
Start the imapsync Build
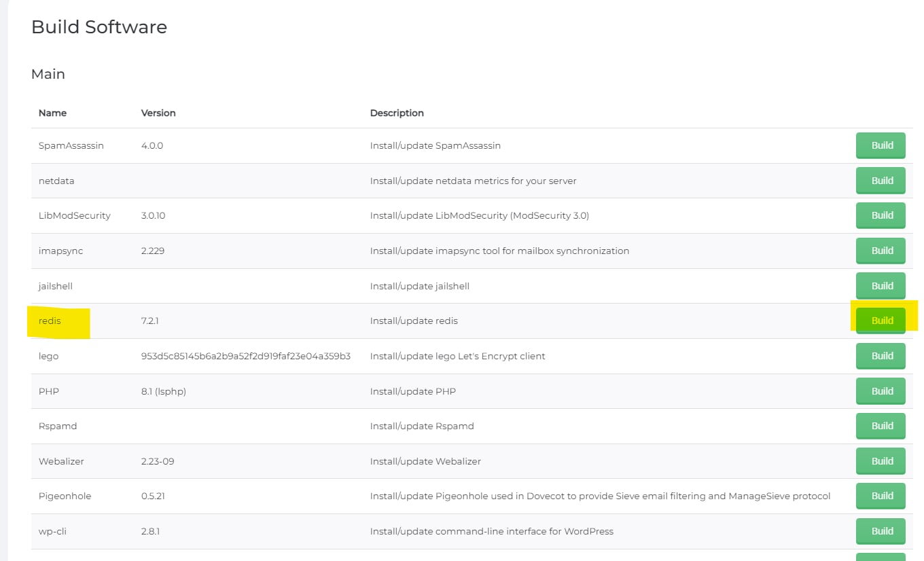point(881,251)
